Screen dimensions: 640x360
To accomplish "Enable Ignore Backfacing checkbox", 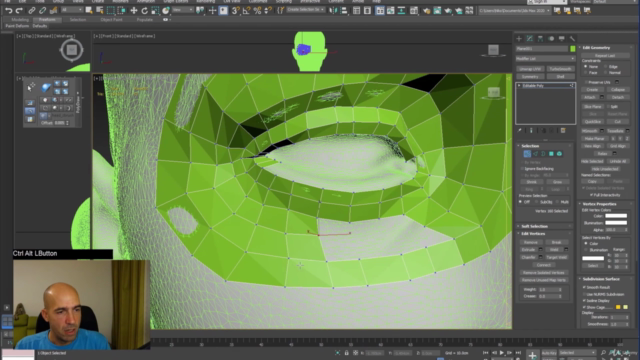I will click(x=522, y=169).
